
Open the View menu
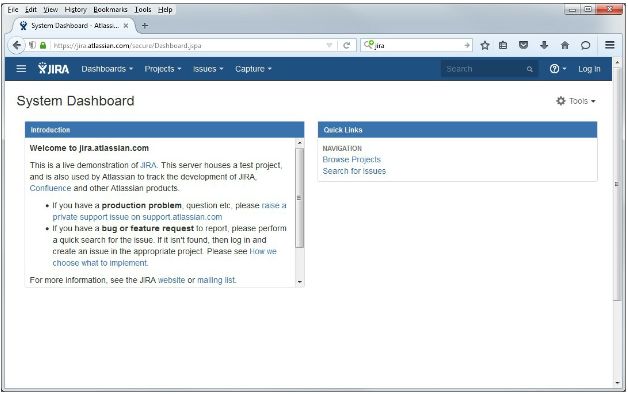coord(50,10)
